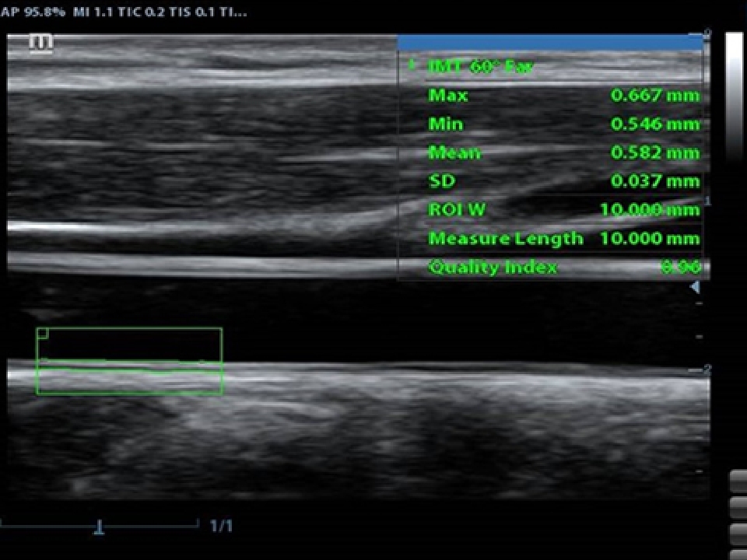The height and width of the screenshot is (560, 747).
Task: Click the small corner handle of the green ROI box
Action: coord(43,334)
